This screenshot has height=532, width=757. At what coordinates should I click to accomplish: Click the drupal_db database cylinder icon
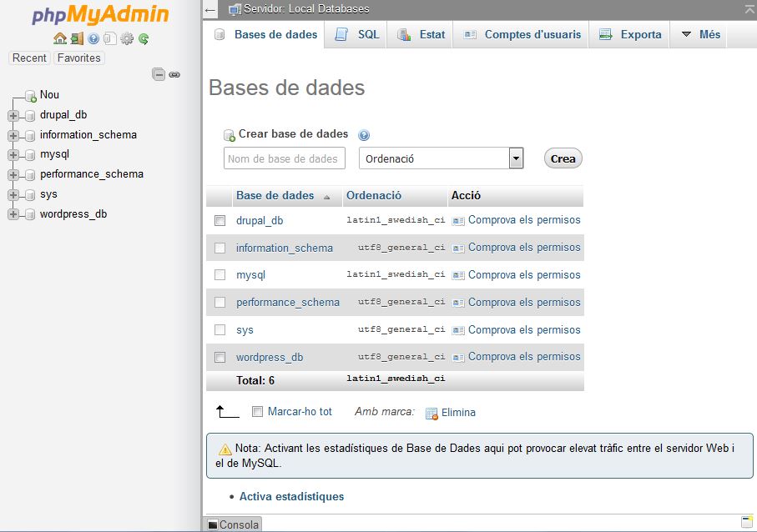tap(30, 116)
